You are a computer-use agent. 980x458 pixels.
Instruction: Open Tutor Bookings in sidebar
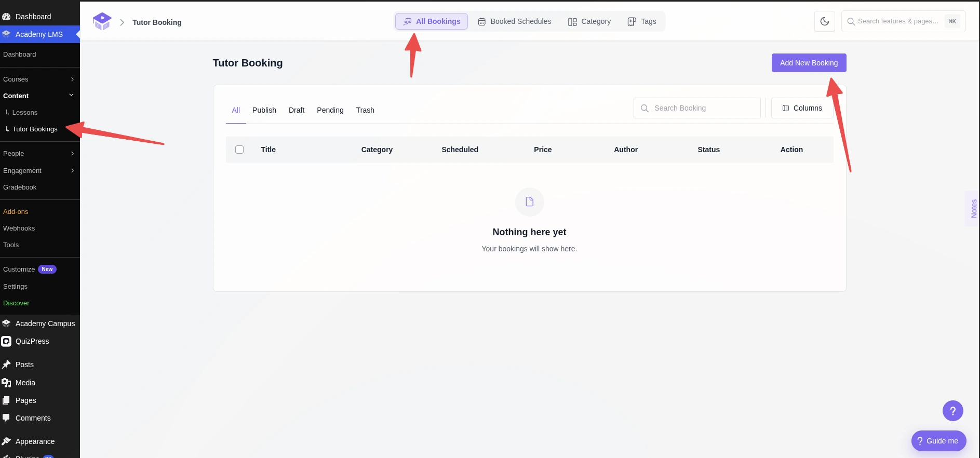35,129
